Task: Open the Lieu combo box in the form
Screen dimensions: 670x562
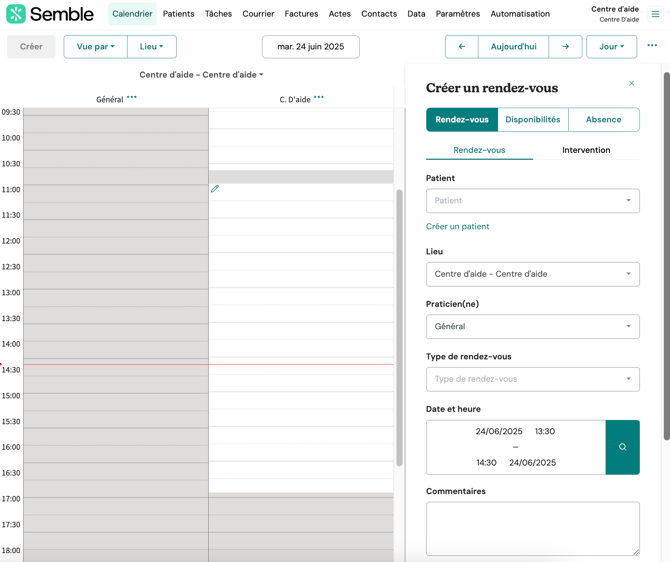Action: tap(532, 274)
